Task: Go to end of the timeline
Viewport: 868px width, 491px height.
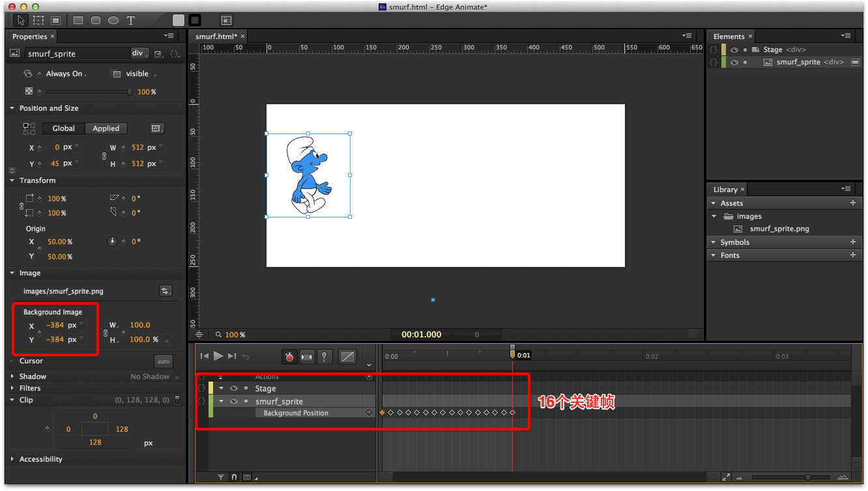Action: click(x=232, y=356)
